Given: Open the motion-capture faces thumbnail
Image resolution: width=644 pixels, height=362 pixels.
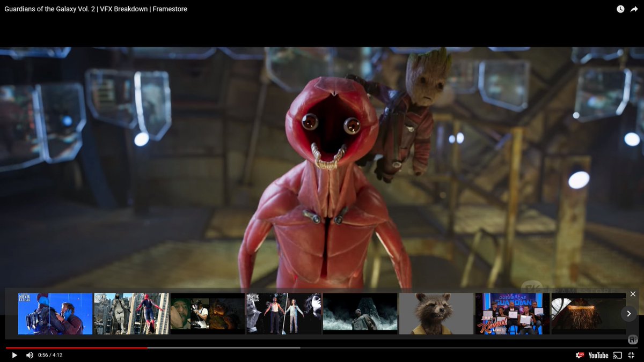Looking at the screenshot, I should [208, 314].
